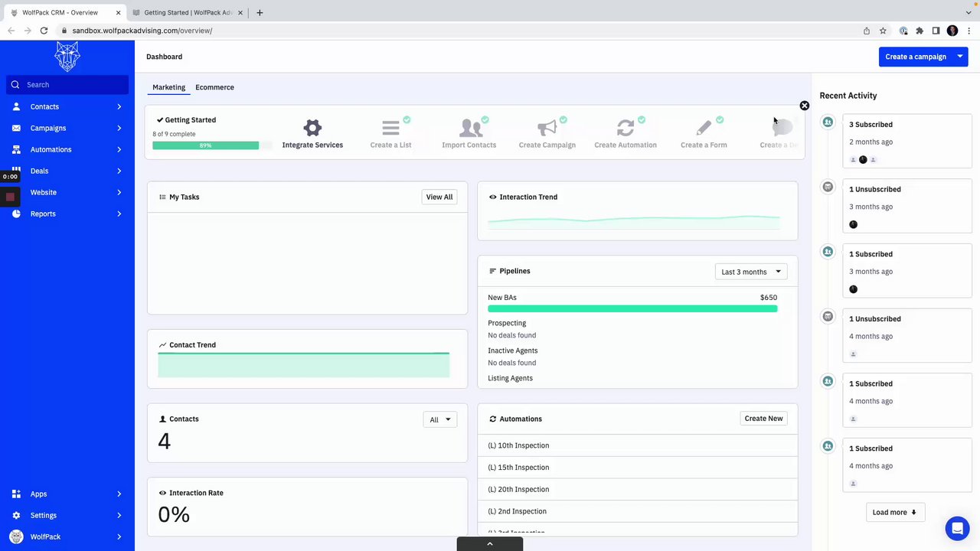Select the Create Automation refresh icon

tap(626, 128)
